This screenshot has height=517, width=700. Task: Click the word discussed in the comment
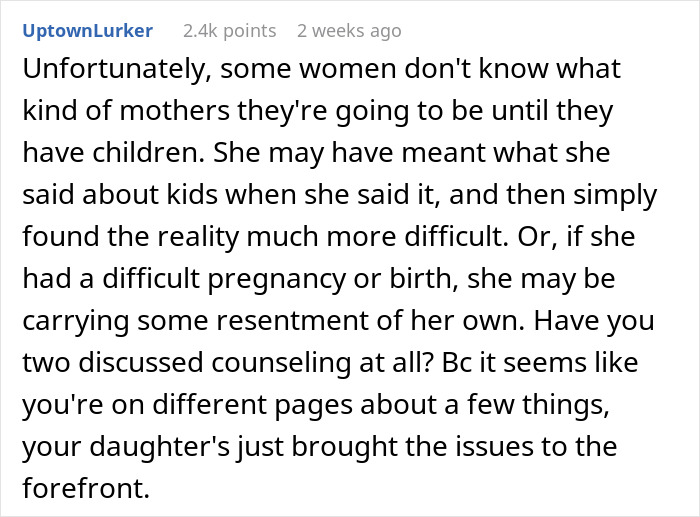tap(141, 362)
